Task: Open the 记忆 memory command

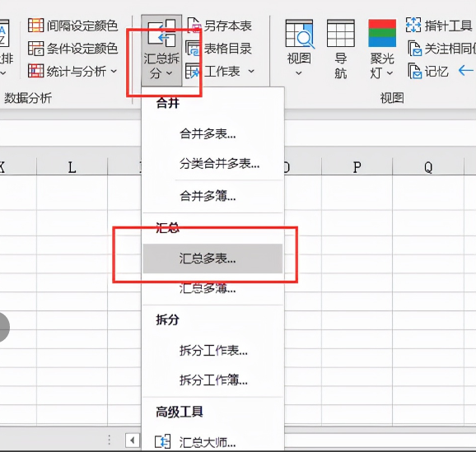Action: (436, 72)
